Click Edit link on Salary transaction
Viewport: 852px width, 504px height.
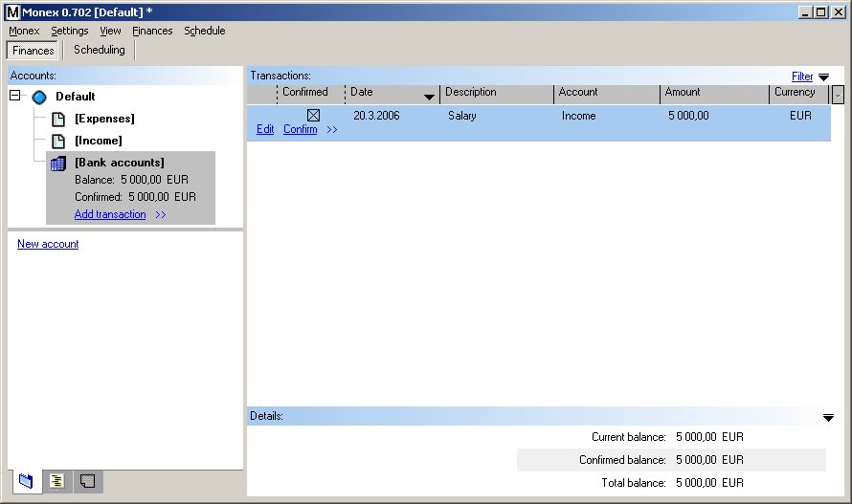pyautogui.click(x=265, y=129)
